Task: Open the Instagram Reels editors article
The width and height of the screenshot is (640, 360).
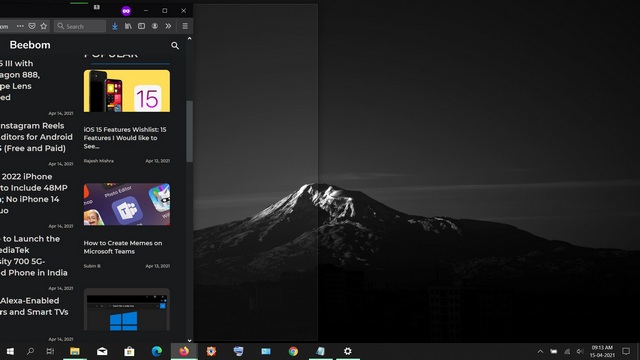Action: pyautogui.click(x=36, y=137)
